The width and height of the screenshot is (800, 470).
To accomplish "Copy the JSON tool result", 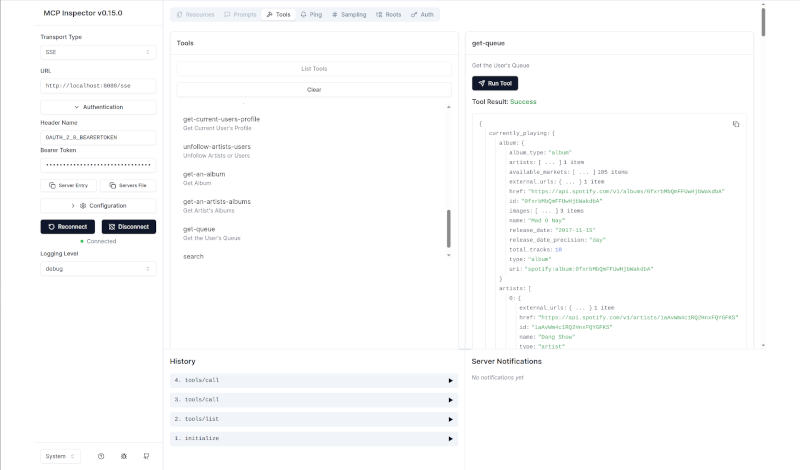I will click(736, 124).
